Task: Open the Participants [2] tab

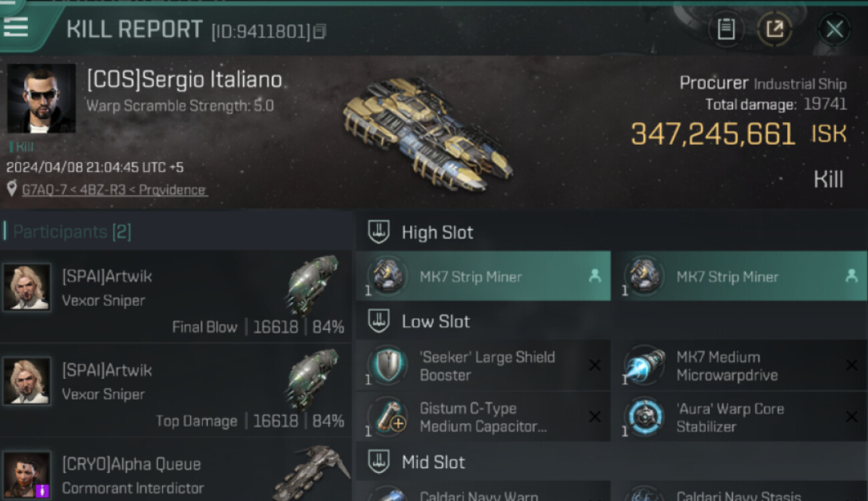Action: (x=72, y=232)
